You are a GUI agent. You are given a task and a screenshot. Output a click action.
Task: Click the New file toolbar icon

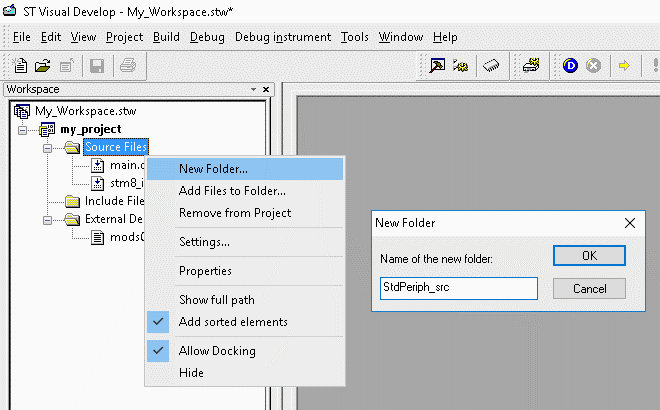[21, 66]
